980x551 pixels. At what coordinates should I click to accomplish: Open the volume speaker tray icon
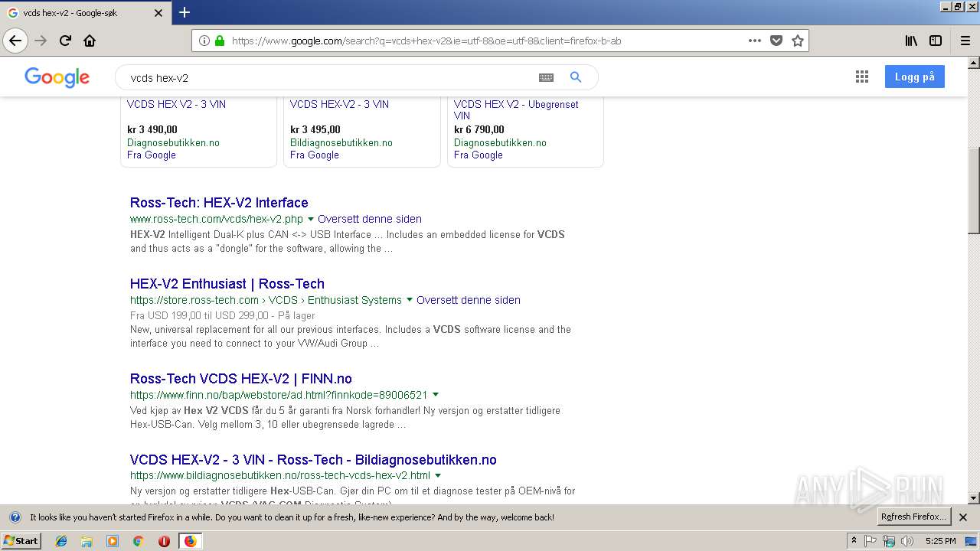pyautogui.click(x=907, y=541)
